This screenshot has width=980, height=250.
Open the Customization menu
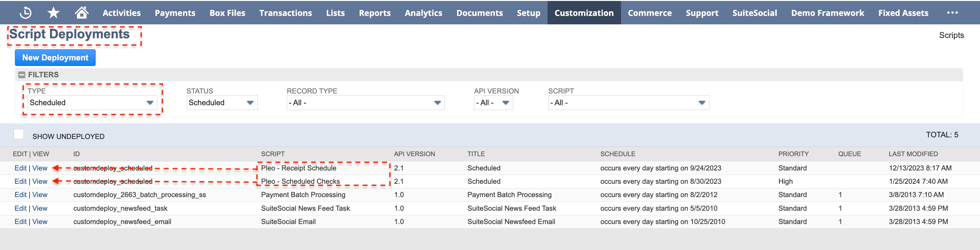pyautogui.click(x=584, y=13)
